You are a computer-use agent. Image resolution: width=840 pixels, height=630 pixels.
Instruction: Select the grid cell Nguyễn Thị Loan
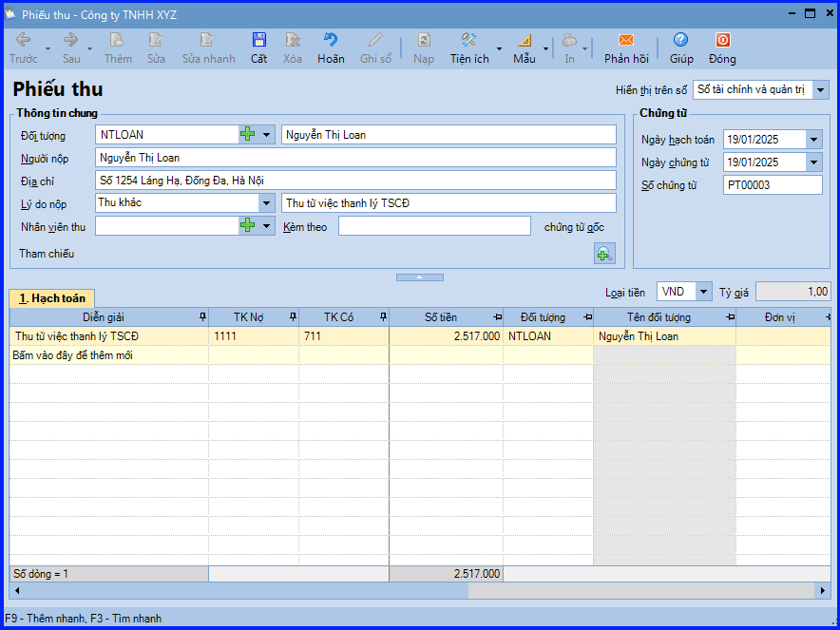(664, 336)
